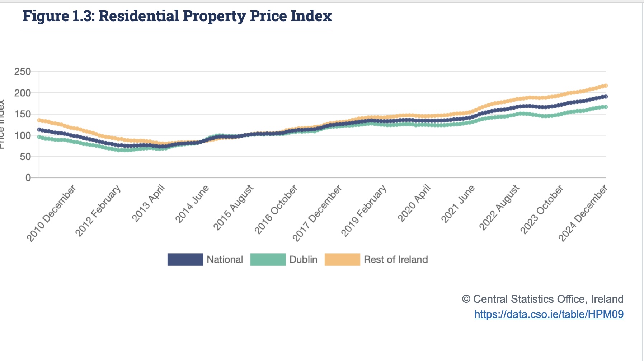This screenshot has height=361, width=644.
Task: Click the 250 y-axis tick label
Action: (x=23, y=72)
